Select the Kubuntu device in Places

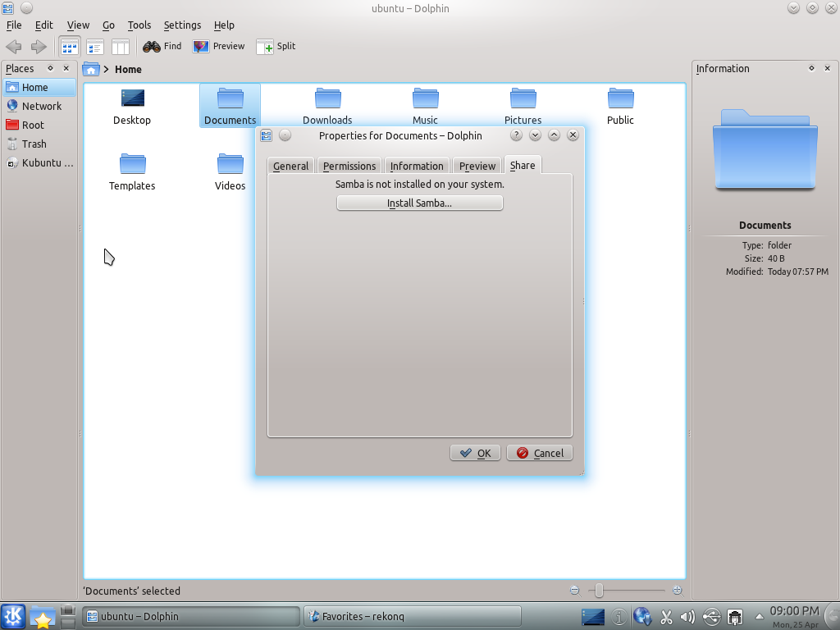[x=39, y=163]
